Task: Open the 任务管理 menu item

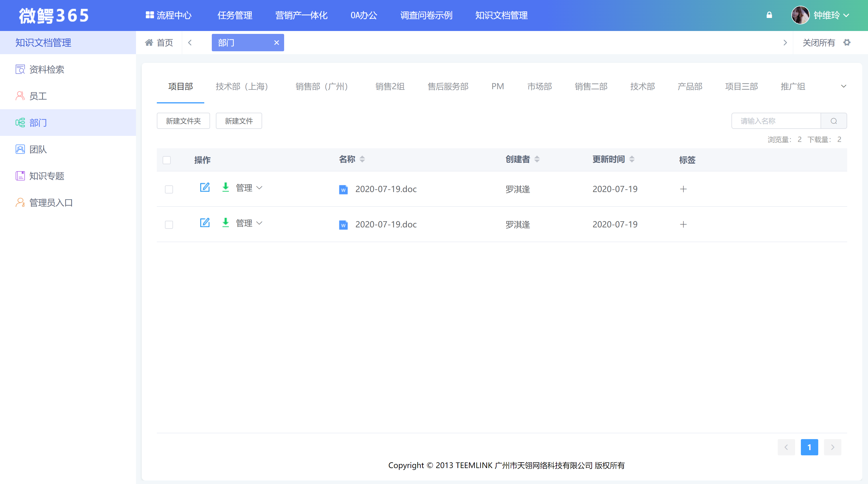Action: [235, 15]
